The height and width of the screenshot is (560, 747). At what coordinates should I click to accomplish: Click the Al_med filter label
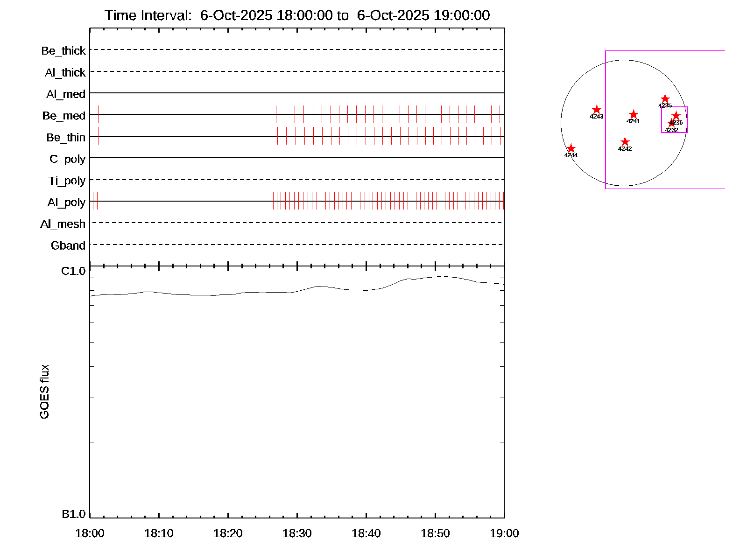tap(66, 94)
